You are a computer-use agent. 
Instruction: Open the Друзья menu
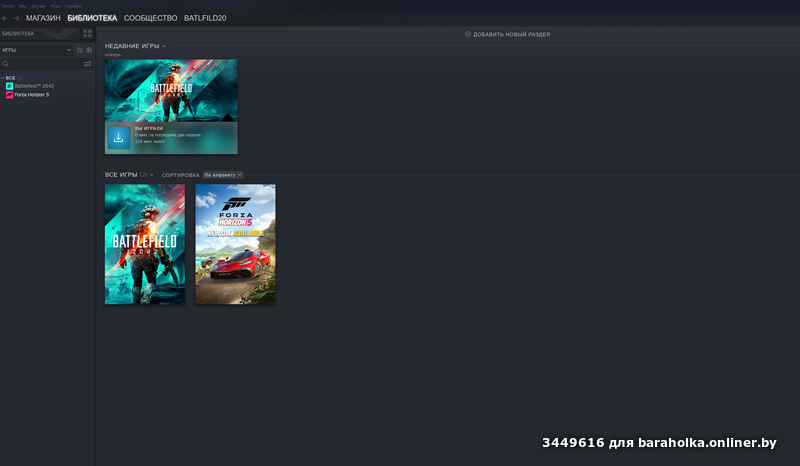coord(38,6)
